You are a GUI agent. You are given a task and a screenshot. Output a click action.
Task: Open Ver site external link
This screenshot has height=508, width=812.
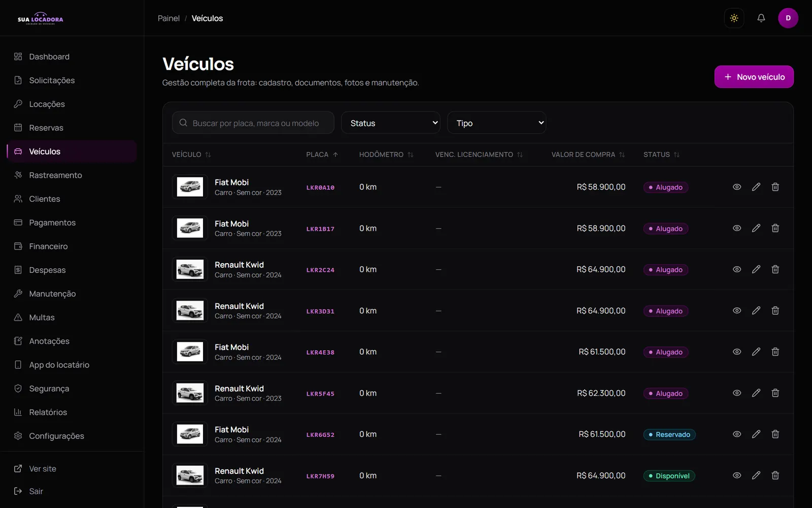click(x=72, y=469)
